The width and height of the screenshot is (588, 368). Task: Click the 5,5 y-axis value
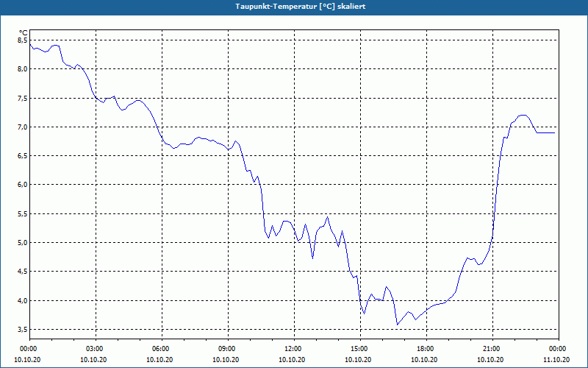[22, 214]
